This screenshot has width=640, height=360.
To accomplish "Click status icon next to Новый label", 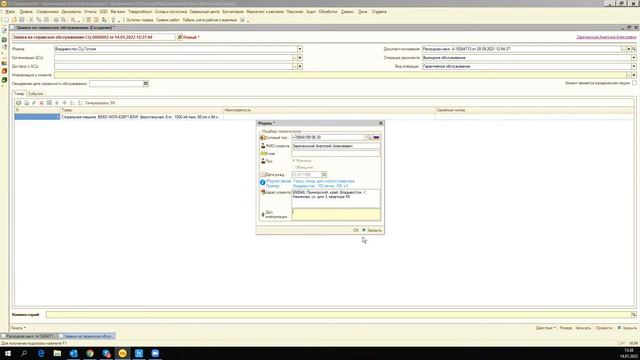I will (180, 37).
